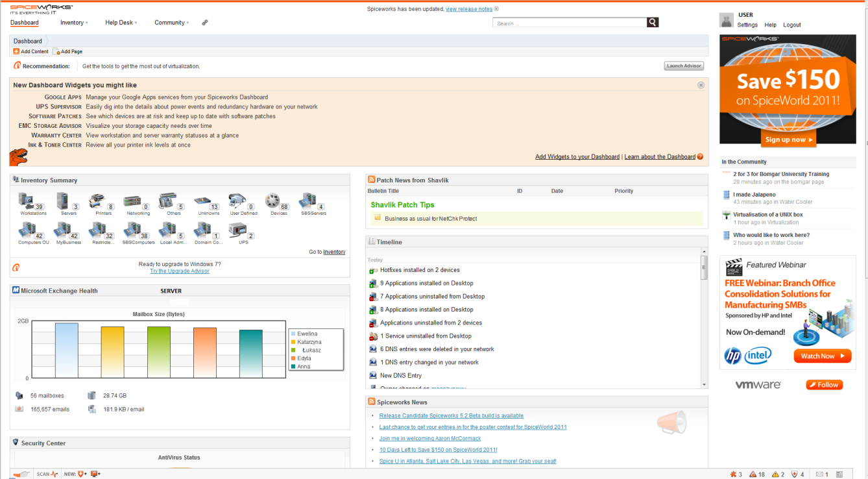Click the search magnifier icon
The height and width of the screenshot is (479, 868).
tap(653, 23)
